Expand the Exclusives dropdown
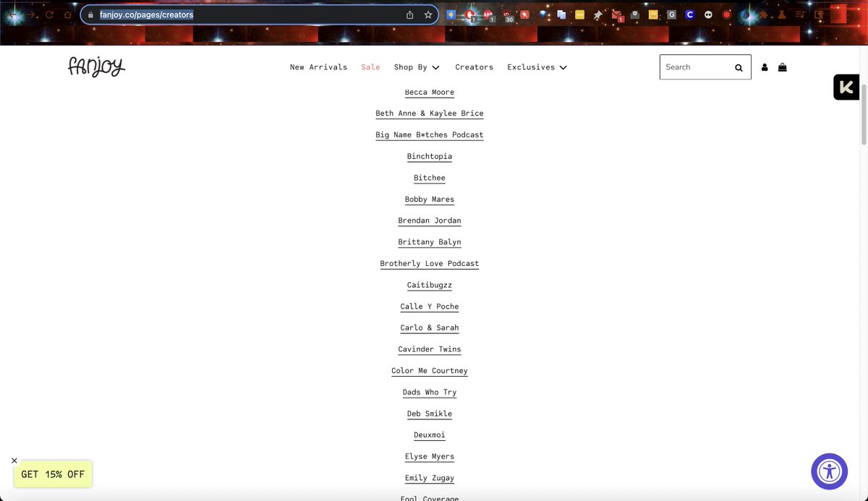 pyautogui.click(x=537, y=67)
